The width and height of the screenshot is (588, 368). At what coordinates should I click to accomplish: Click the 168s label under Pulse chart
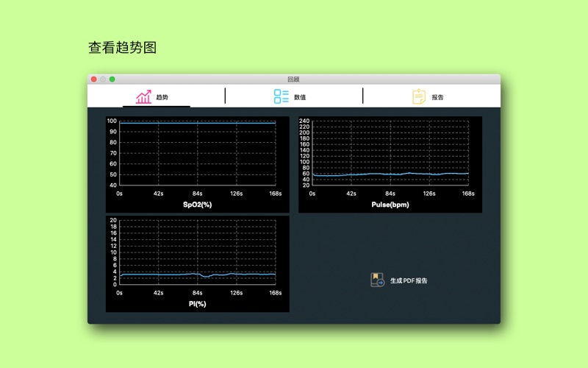point(468,194)
